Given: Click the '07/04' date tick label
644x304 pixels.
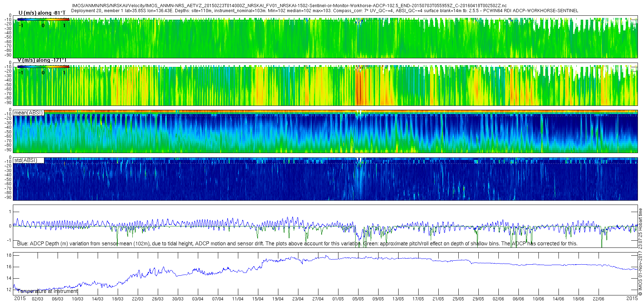Looking at the screenshot, I should click(x=218, y=299).
